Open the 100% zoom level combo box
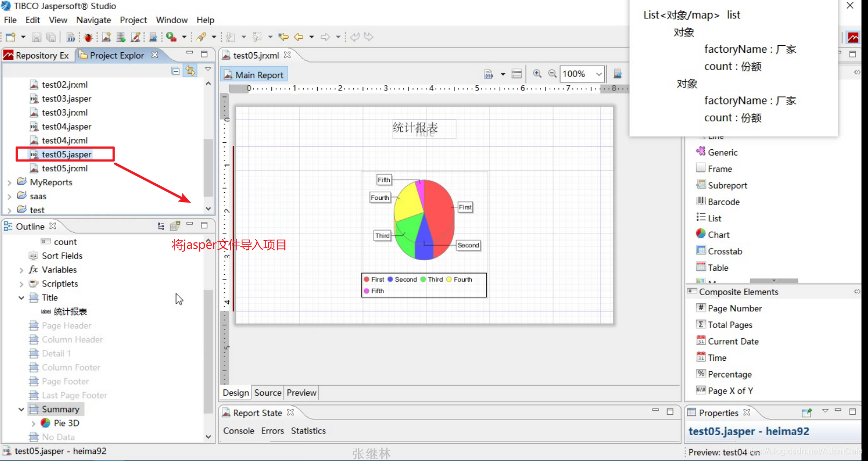The height and width of the screenshot is (461, 868). [x=582, y=74]
